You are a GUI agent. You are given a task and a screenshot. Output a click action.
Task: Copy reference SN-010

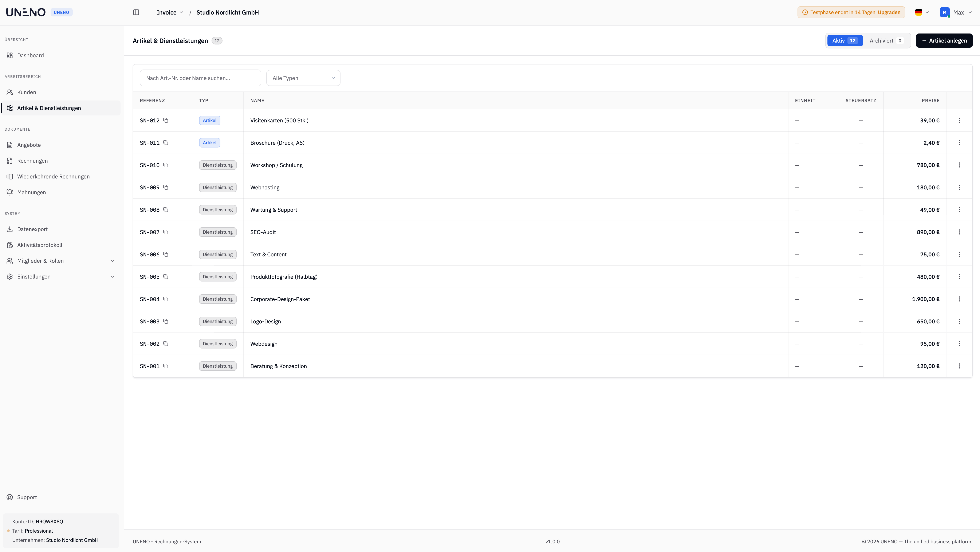pos(165,165)
